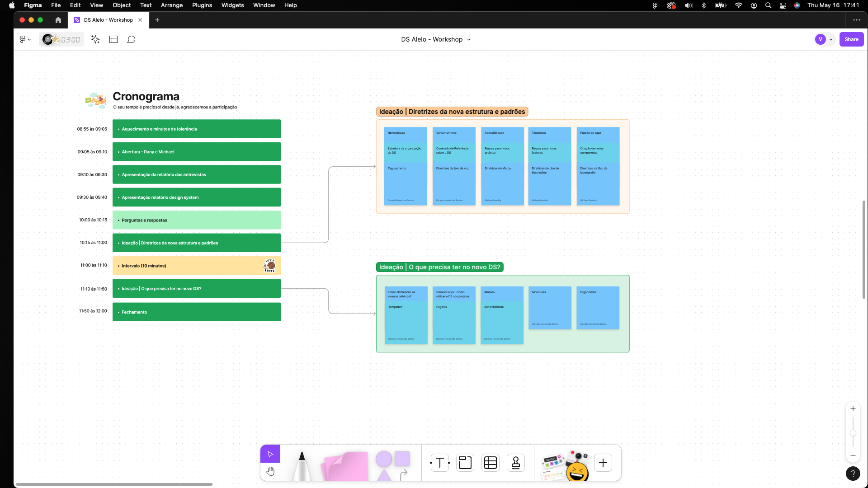868x488 pixels.
Task: Click the zoom in plus button
Action: (853, 408)
